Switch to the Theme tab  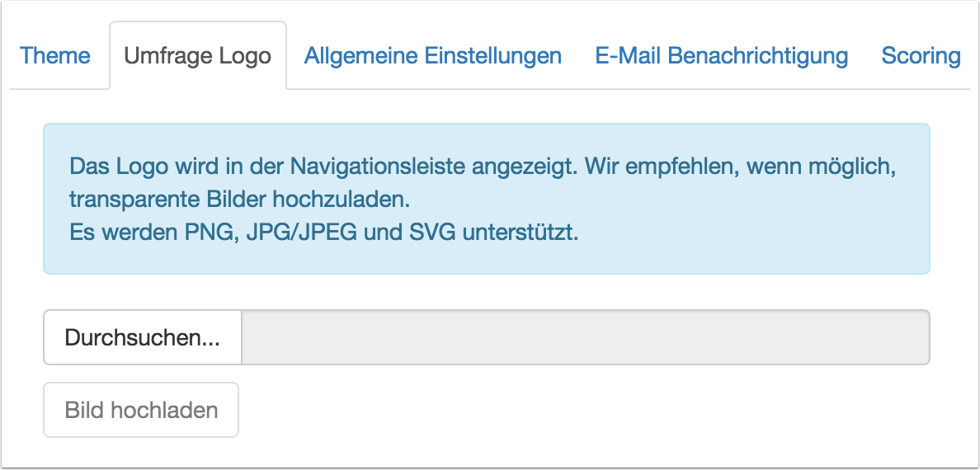click(55, 56)
